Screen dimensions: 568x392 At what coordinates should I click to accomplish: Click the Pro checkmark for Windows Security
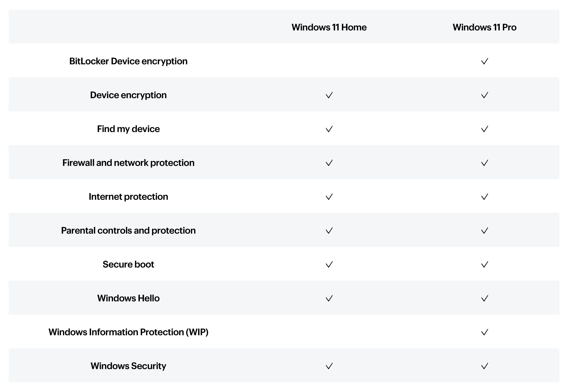tap(484, 366)
